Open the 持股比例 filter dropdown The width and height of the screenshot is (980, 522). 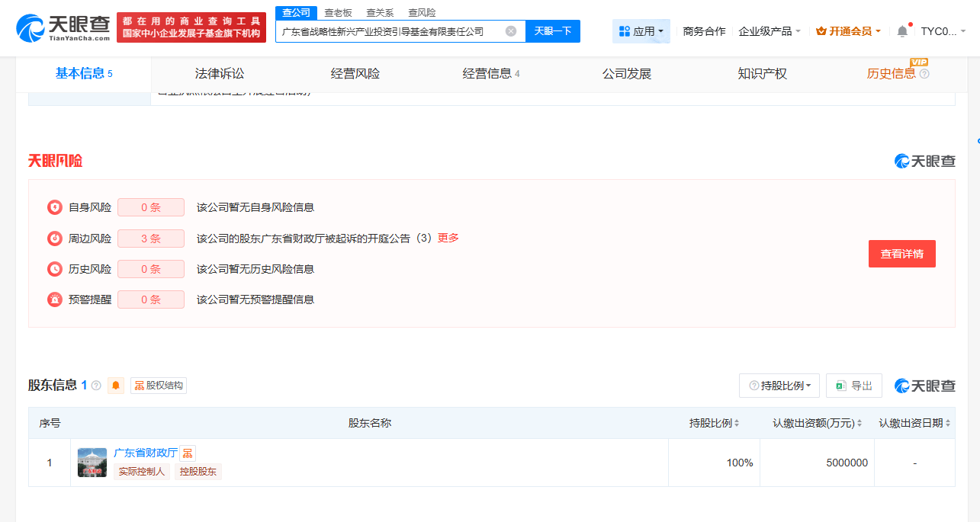(779, 386)
